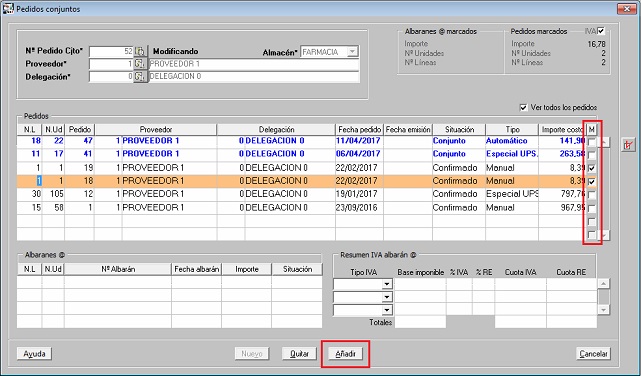This screenshot has height=376, width=641.
Task: Click scroll down arrow of Pedidos grid
Action: click(x=605, y=235)
